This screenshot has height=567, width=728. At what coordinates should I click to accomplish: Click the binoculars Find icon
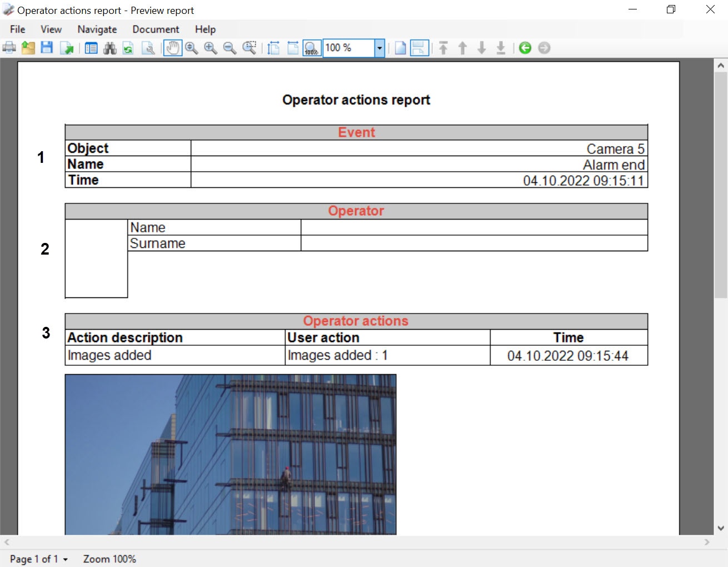[x=110, y=48]
